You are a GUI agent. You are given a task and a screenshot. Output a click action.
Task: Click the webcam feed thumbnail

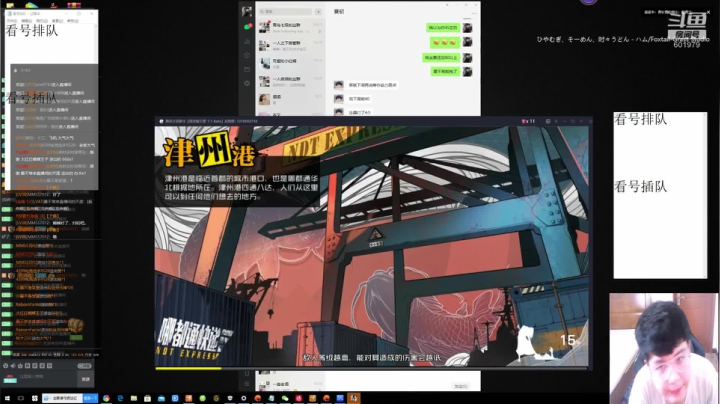tap(664, 348)
